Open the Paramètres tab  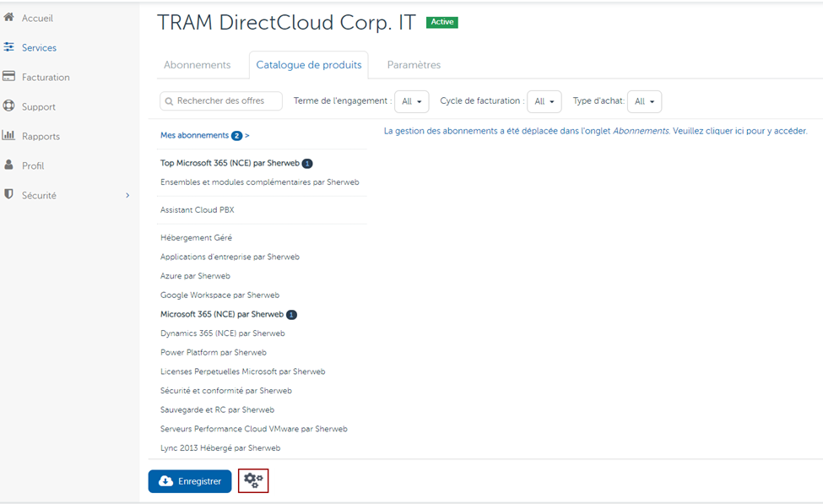[414, 64]
